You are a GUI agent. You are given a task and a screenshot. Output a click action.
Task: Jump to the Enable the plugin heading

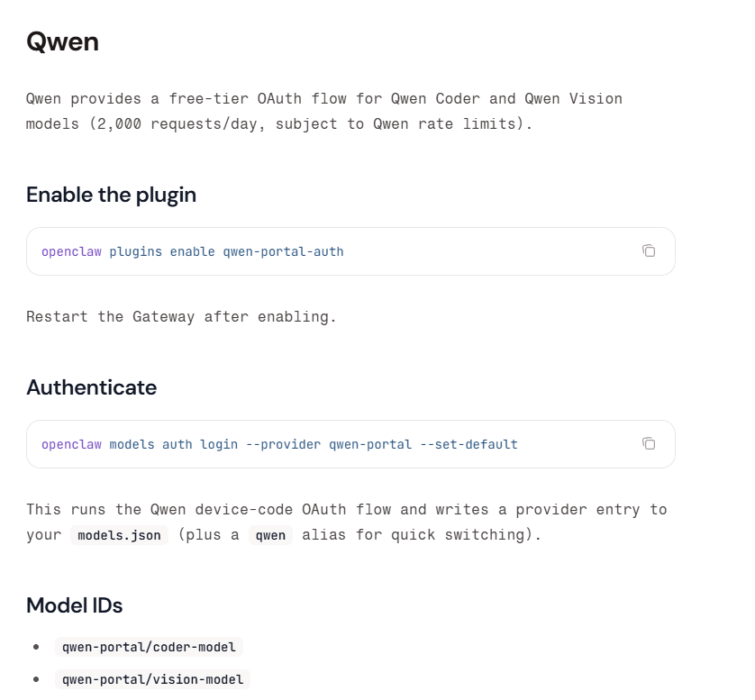[111, 195]
